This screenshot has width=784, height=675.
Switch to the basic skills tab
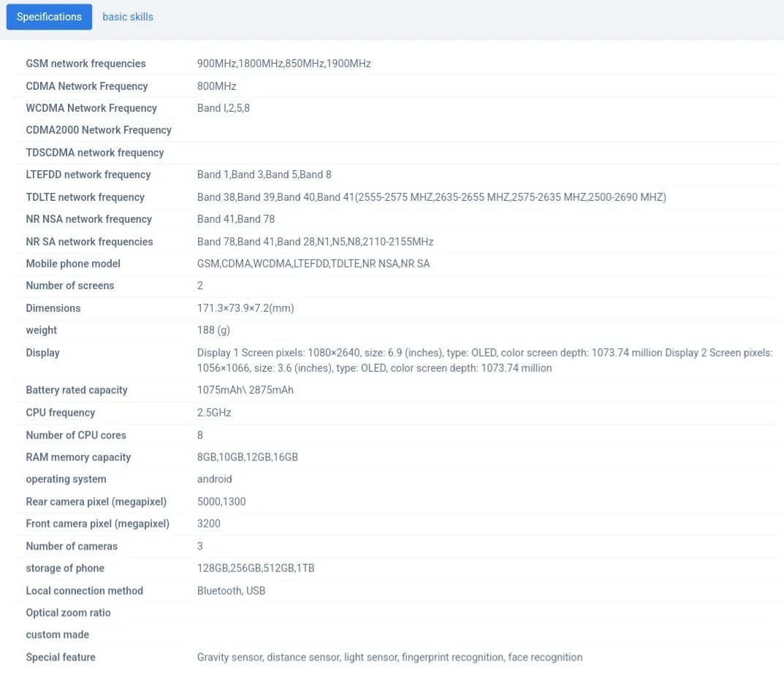pyautogui.click(x=128, y=17)
